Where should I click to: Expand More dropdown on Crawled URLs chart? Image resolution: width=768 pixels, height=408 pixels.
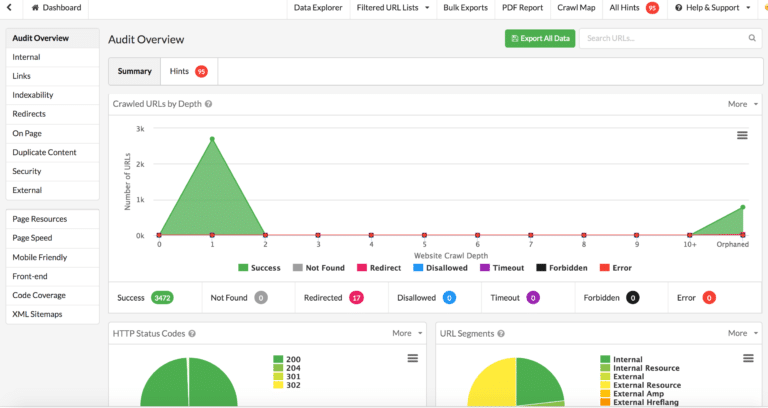coord(743,104)
